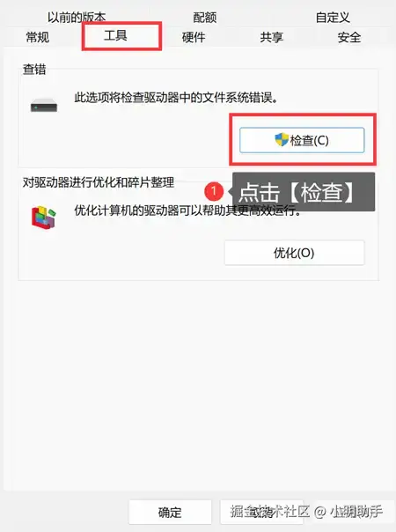Click the 优化(O) button

[x=294, y=253]
